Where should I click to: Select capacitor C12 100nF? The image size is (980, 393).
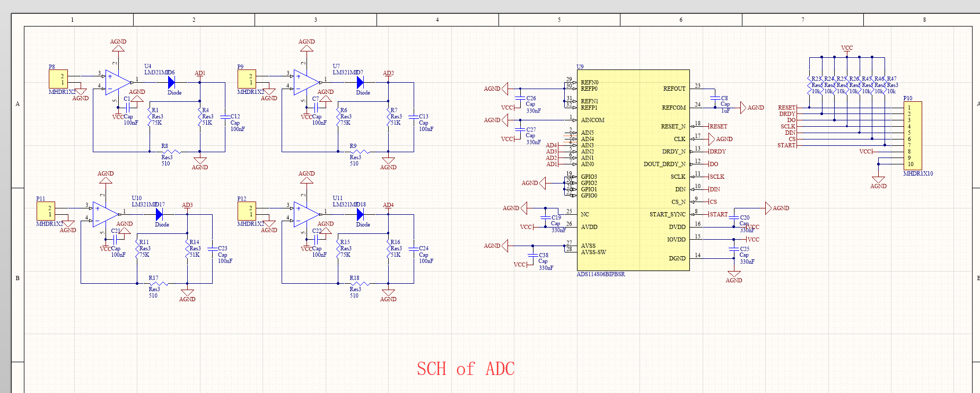pos(225,117)
